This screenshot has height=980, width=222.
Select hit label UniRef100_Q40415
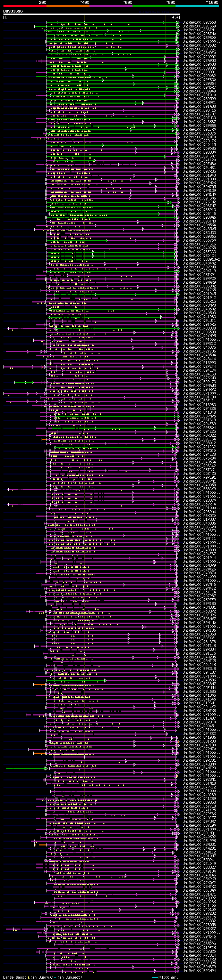coord(199,145)
